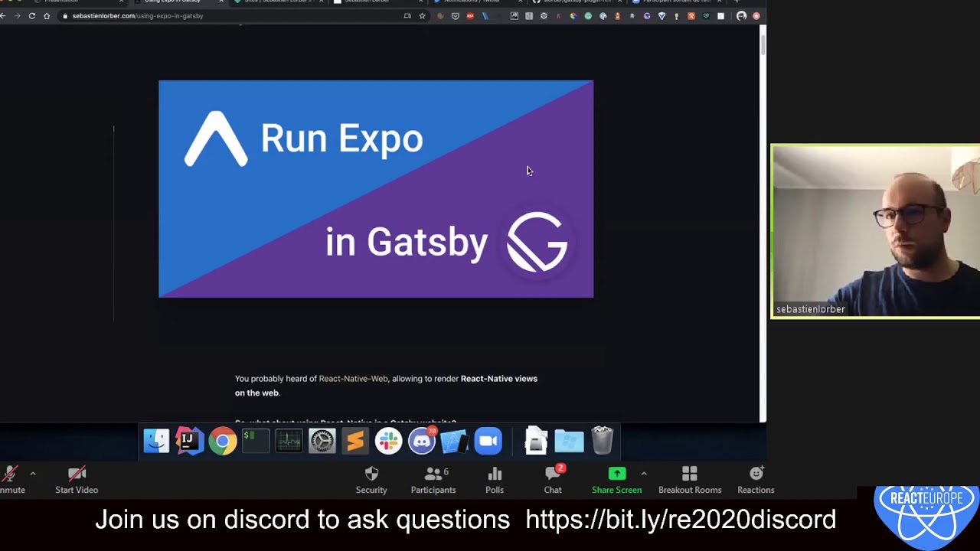This screenshot has width=980, height=551.
Task: Launch IntelliJ IDEA from the dock
Action: coord(189,441)
